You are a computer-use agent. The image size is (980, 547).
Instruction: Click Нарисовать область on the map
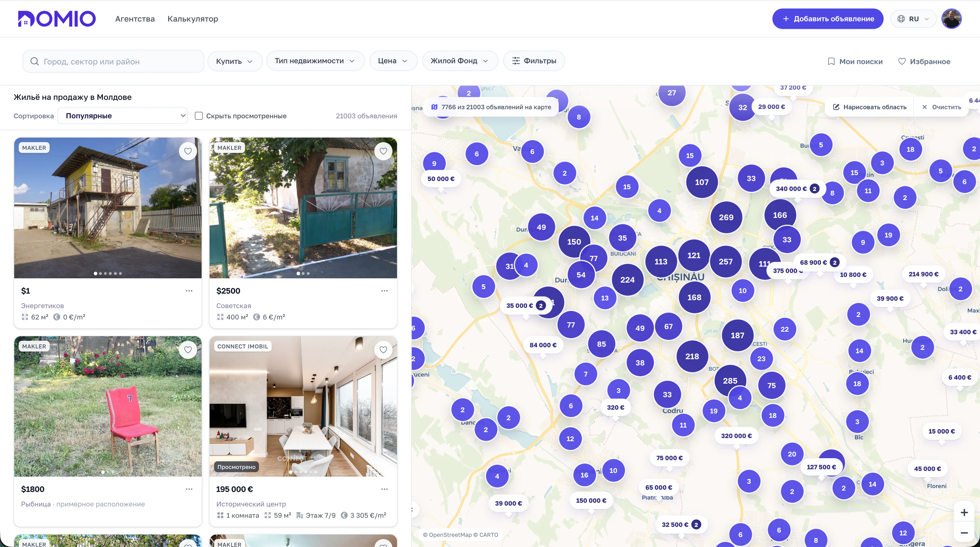(x=869, y=107)
